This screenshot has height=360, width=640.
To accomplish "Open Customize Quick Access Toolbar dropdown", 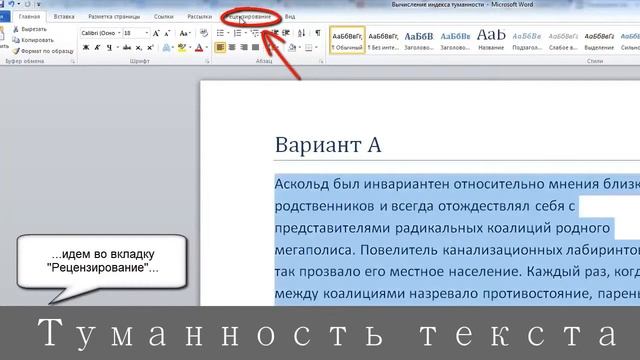I will point(39,4).
